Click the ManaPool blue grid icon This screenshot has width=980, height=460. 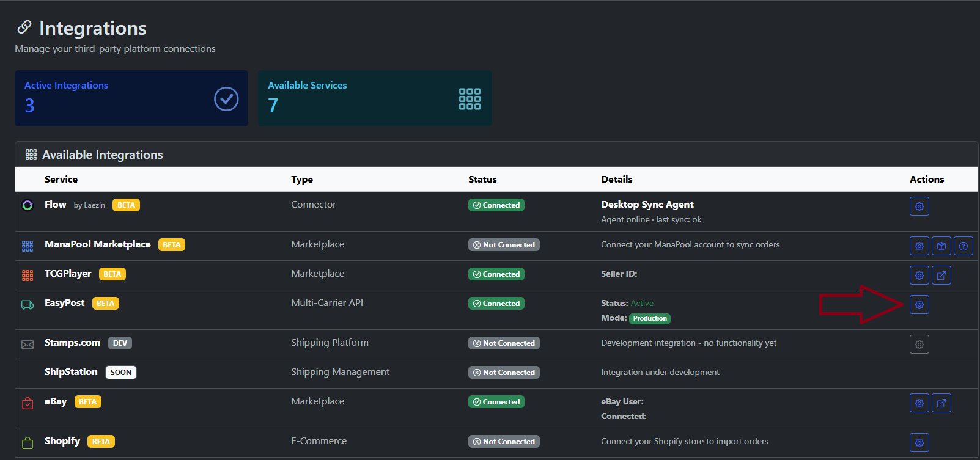(28, 246)
